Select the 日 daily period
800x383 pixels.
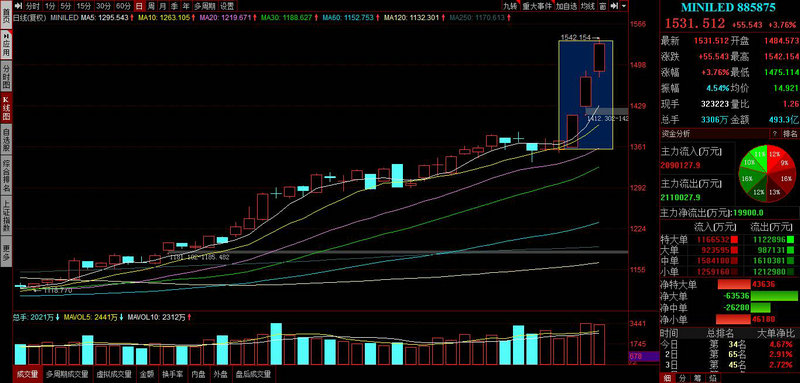click(140, 6)
